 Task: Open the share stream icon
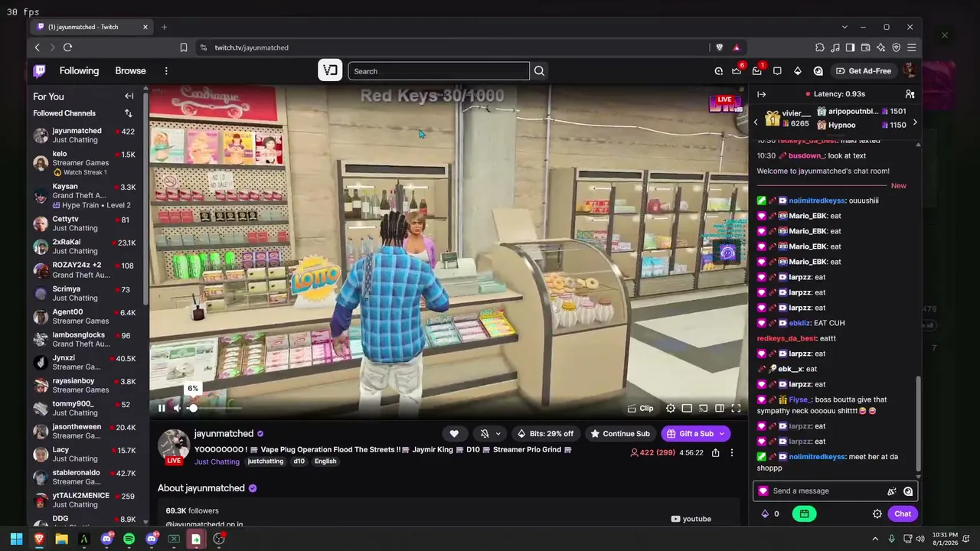715,453
